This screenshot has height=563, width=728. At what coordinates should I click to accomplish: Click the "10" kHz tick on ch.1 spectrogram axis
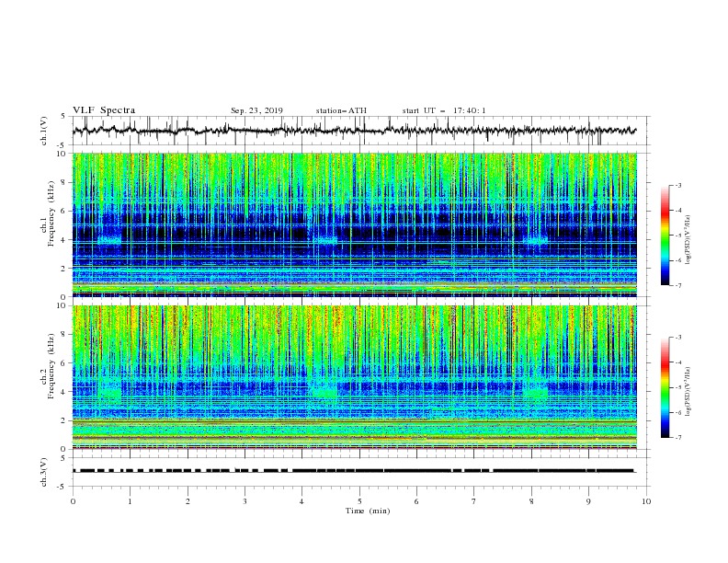(x=63, y=154)
